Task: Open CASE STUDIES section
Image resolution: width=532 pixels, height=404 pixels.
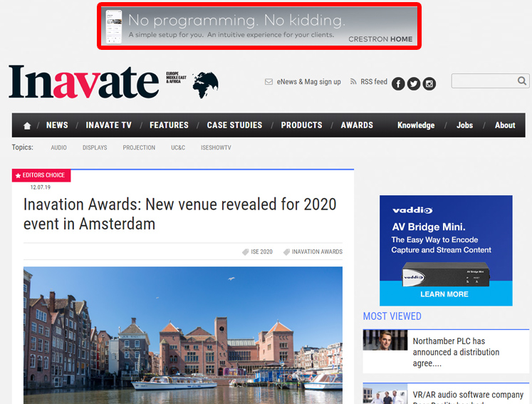Action: coord(234,125)
